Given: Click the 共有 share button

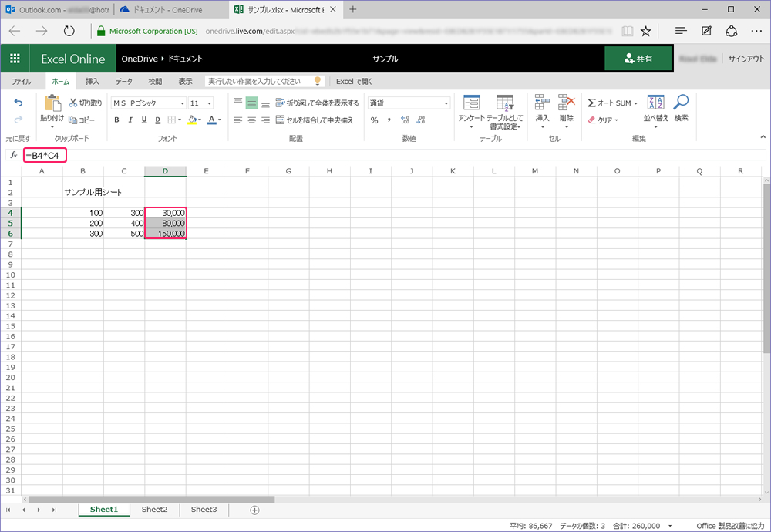Looking at the screenshot, I should point(638,59).
